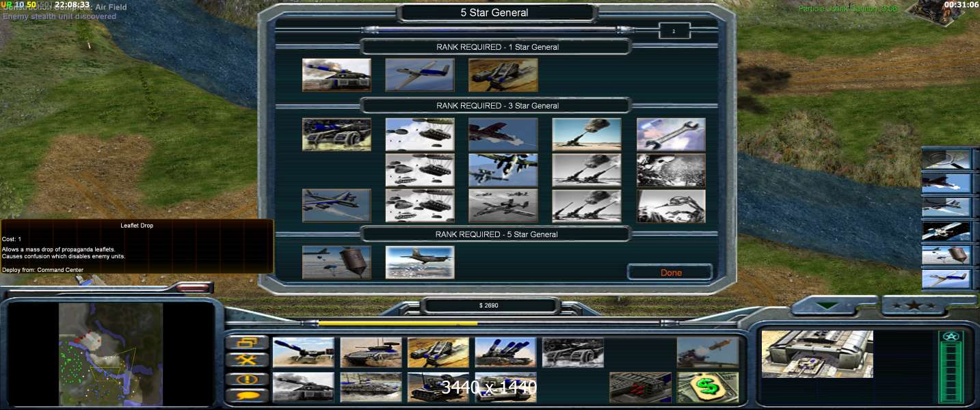Viewport: 980px width, 410px height.
Task: Click the greyed tank in bottom build row
Action: [x=304, y=387]
